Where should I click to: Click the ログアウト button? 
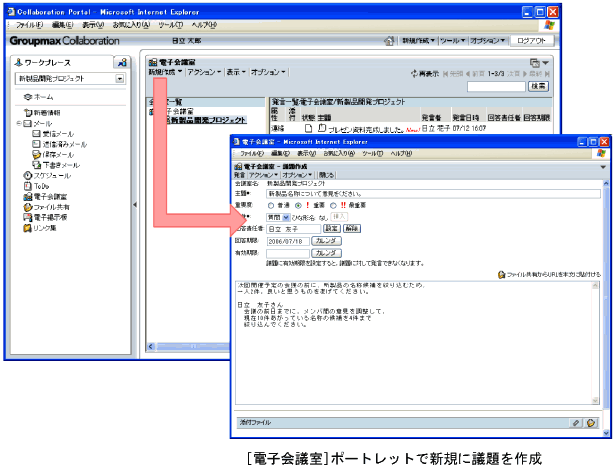pyautogui.click(x=531, y=41)
